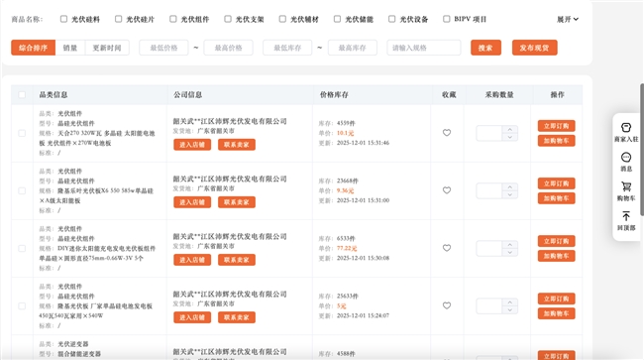
Task: Click the 77.22元 unit price text
Action: pyautogui.click(x=347, y=248)
